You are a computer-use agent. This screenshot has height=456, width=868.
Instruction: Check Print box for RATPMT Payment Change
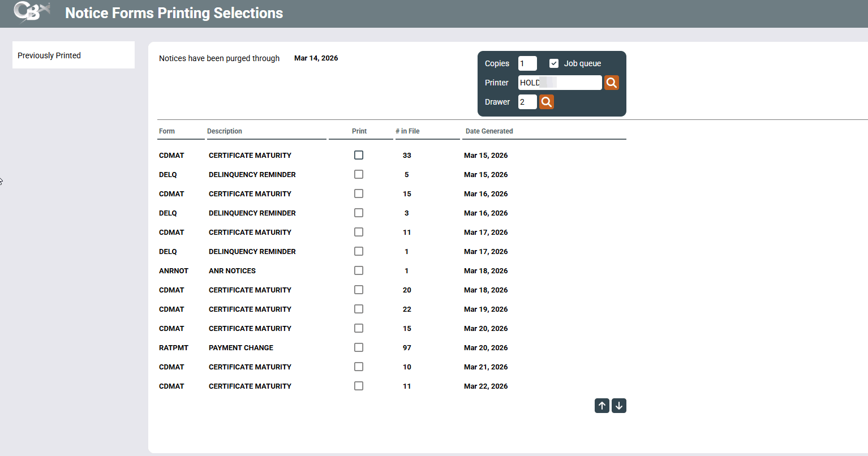pyautogui.click(x=359, y=347)
